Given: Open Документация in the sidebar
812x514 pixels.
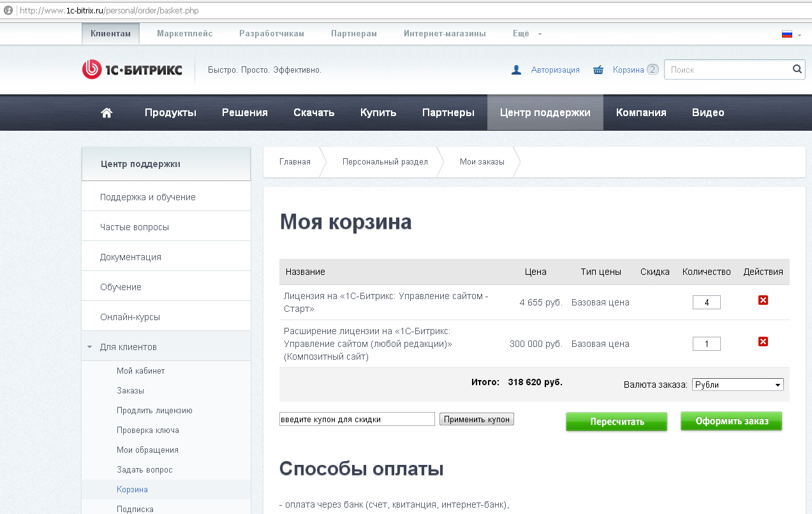Looking at the screenshot, I should pyautogui.click(x=166, y=257).
